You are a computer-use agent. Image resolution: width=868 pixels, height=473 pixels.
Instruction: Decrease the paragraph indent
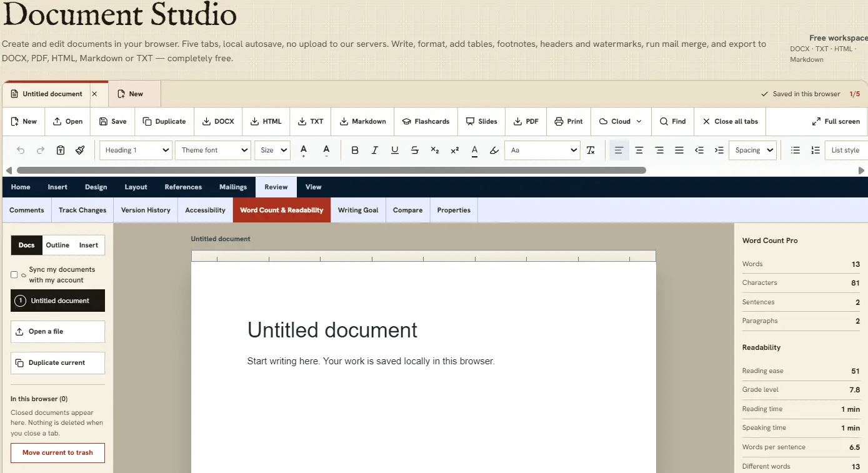[x=699, y=150]
